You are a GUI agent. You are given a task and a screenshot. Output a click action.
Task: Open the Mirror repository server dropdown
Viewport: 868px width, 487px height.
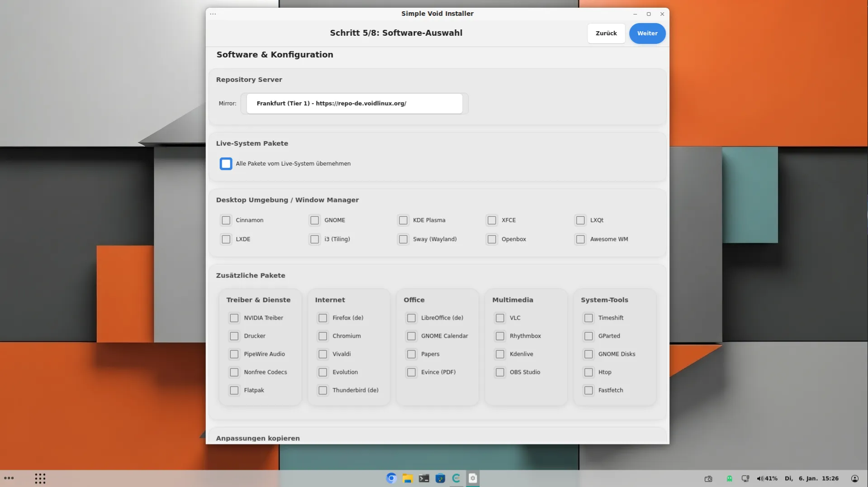(354, 104)
